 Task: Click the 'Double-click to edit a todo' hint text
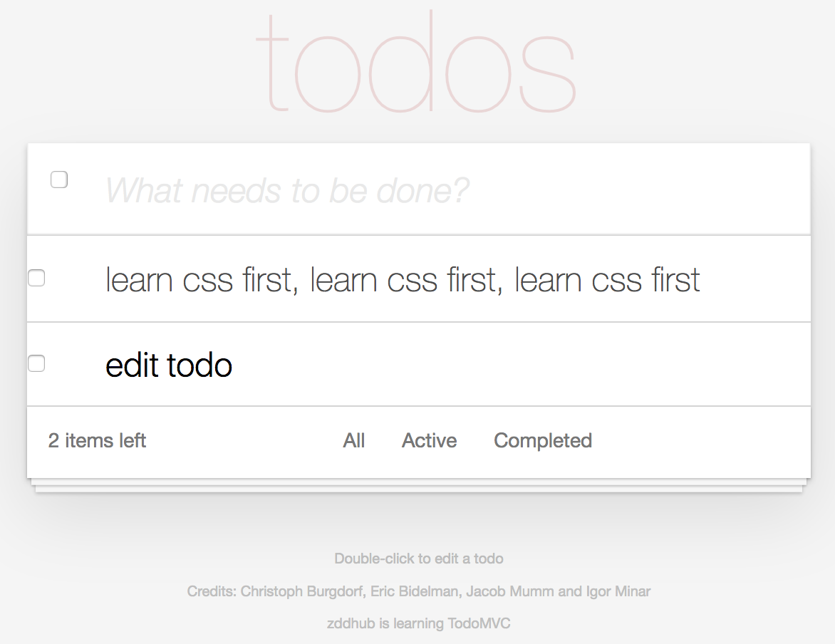(419, 559)
